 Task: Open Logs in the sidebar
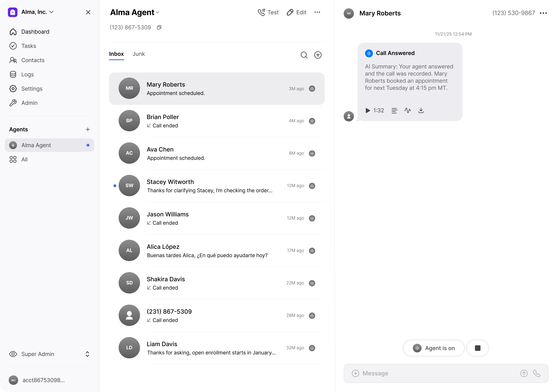coord(27,74)
